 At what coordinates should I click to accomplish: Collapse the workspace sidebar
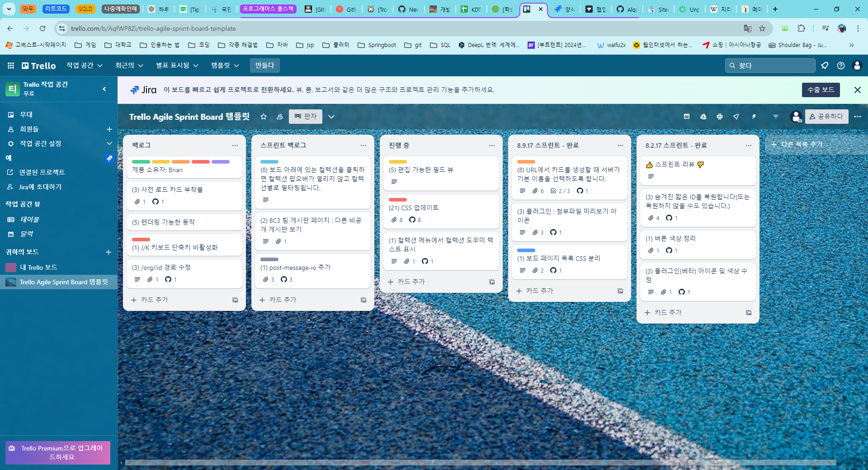coord(104,89)
